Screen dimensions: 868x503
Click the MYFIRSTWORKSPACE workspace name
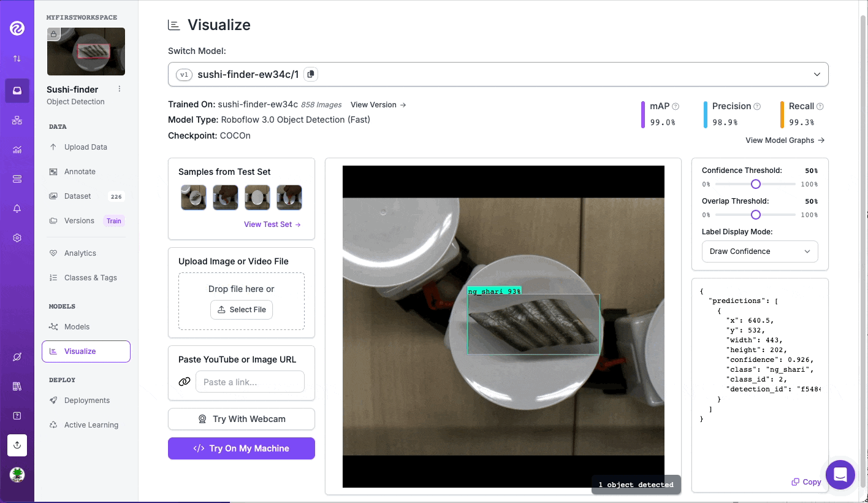click(82, 18)
